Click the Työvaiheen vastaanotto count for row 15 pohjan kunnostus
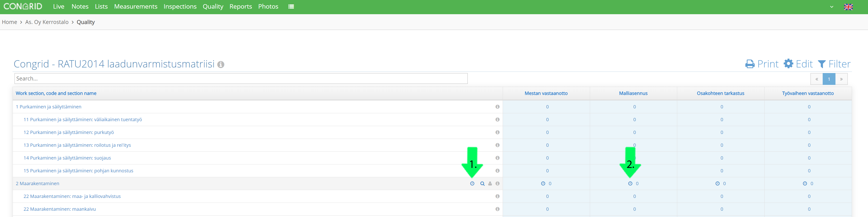The height and width of the screenshot is (217, 868). tap(809, 171)
